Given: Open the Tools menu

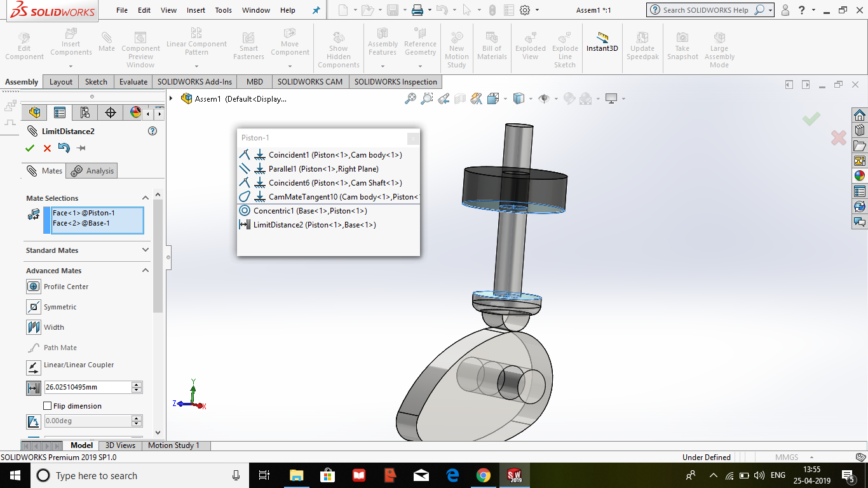Looking at the screenshot, I should [223, 10].
